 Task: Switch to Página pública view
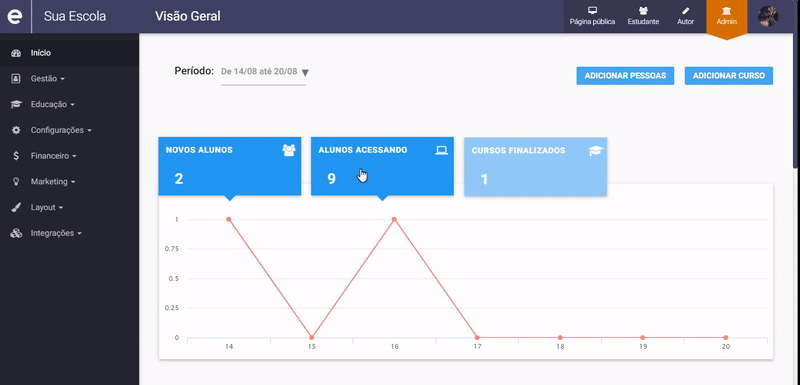(x=592, y=16)
